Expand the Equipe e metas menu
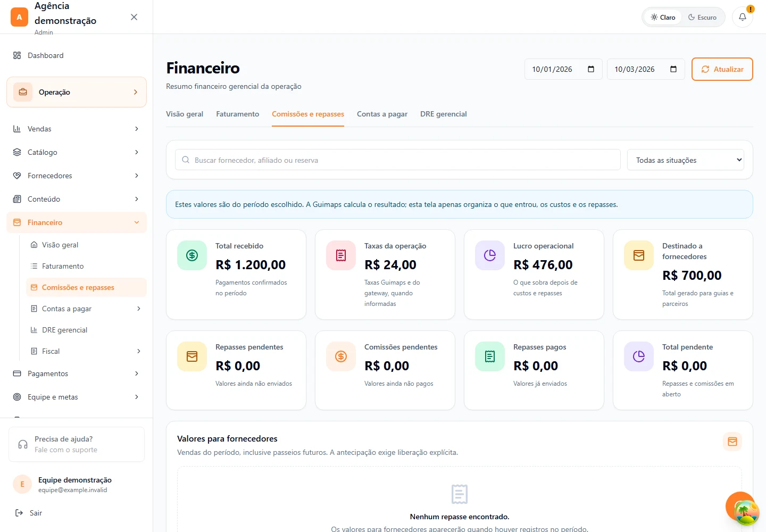The width and height of the screenshot is (766, 532). (x=77, y=397)
